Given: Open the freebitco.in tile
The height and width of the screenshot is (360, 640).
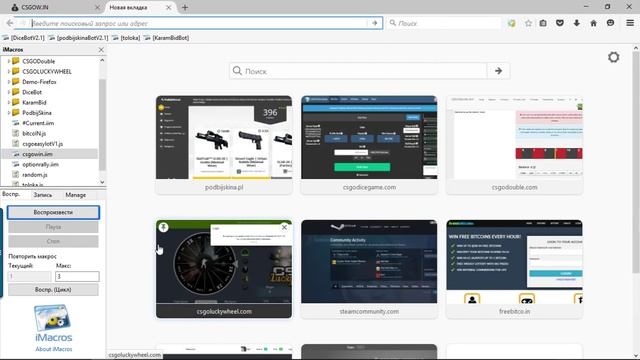Looking at the screenshot, I should (x=514, y=269).
